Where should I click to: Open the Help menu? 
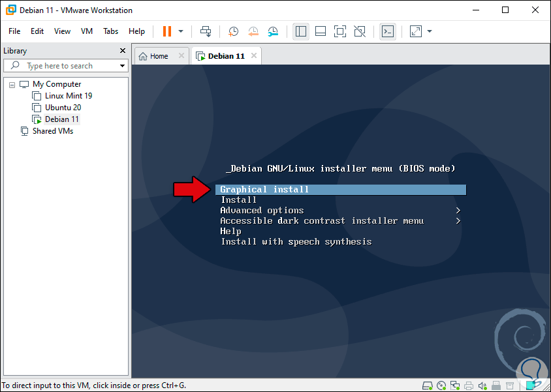click(x=136, y=31)
